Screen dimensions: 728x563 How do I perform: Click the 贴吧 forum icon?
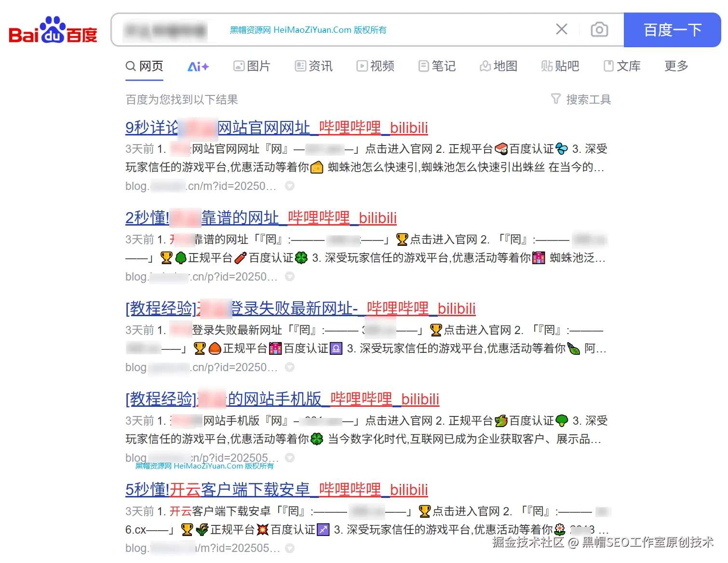[x=547, y=66]
